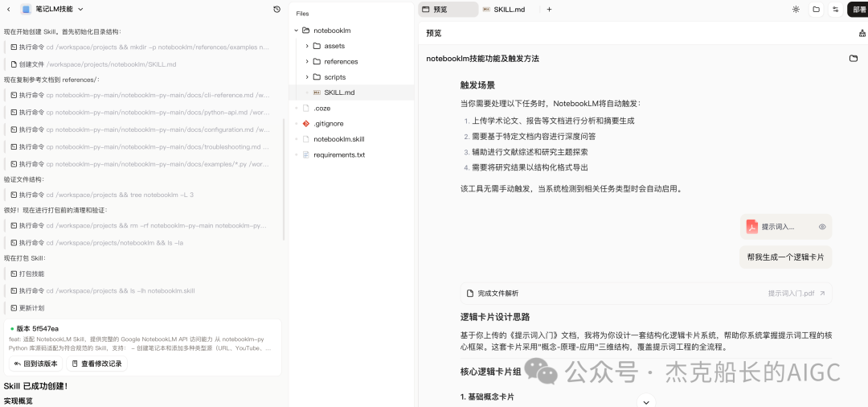Click 回到该版本 button
Image resolution: width=868 pixels, height=407 pixels.
(36, 364)
